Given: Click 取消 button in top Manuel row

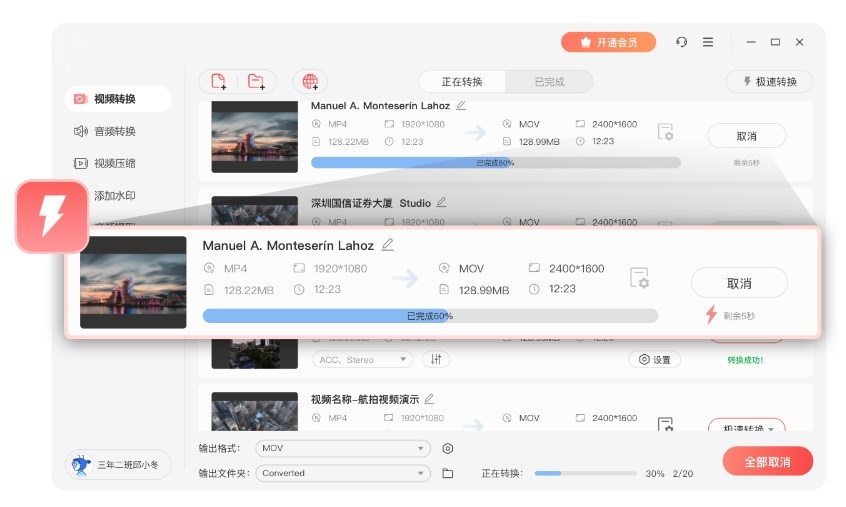Looking at the screenshot, I should click(x=746, y=136).
